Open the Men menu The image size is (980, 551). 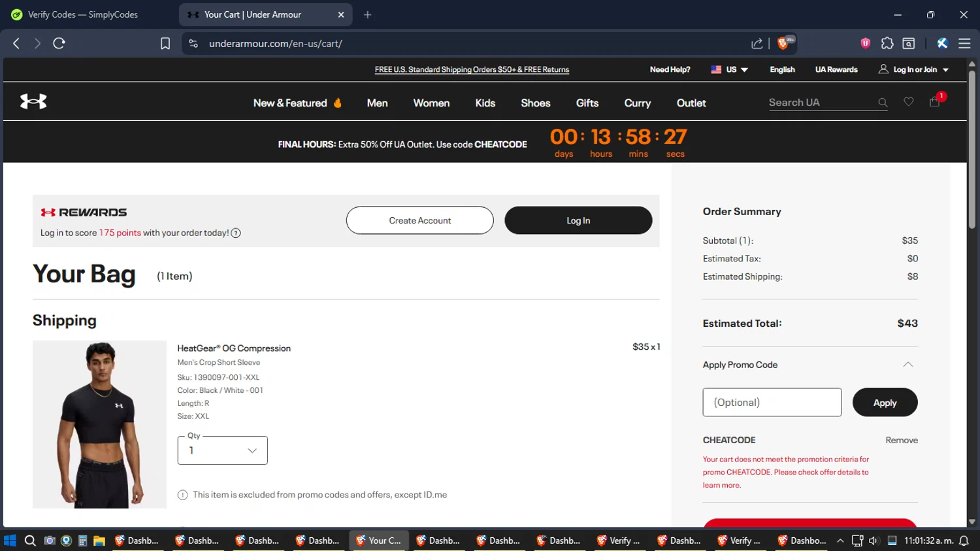click(x=377, y=103)
